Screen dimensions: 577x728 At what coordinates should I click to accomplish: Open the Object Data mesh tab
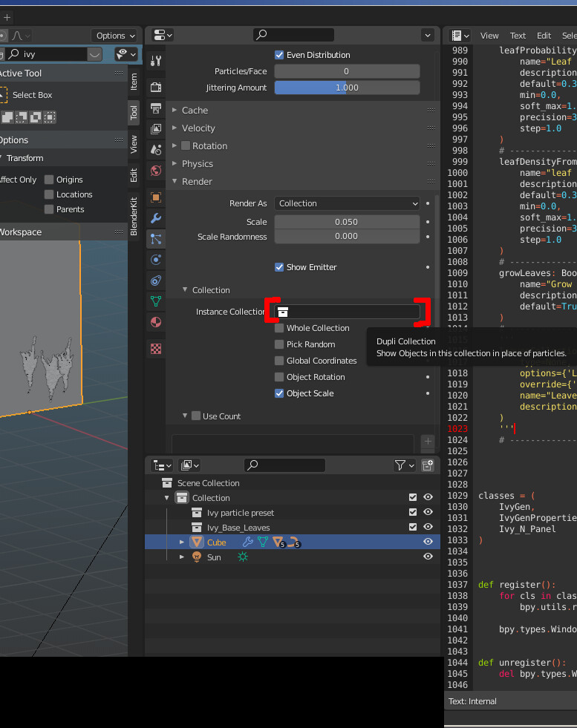tap(156, 301)
